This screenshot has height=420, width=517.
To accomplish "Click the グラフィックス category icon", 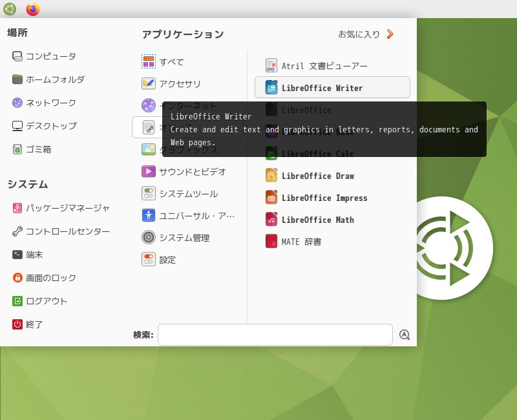I will 149,149.
